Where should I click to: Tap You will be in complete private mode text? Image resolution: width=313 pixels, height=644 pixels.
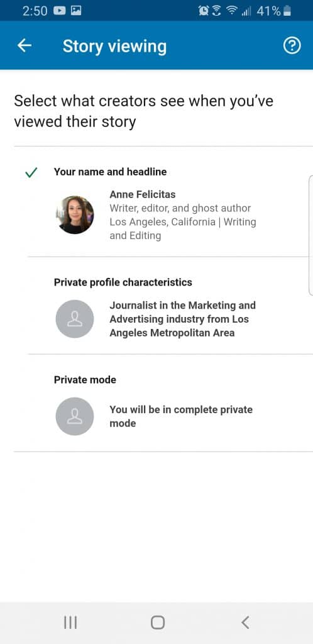181,416
